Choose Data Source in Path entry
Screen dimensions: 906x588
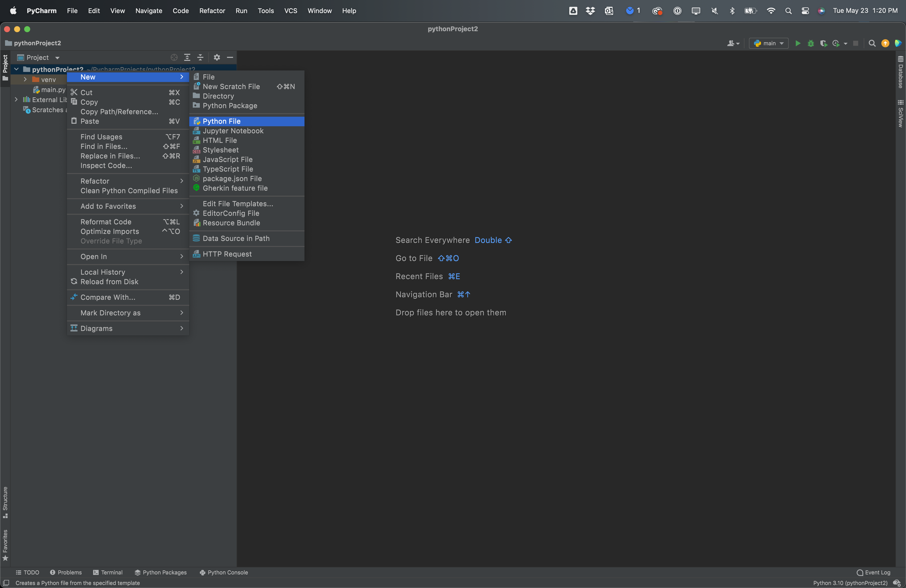pos(247,238)
